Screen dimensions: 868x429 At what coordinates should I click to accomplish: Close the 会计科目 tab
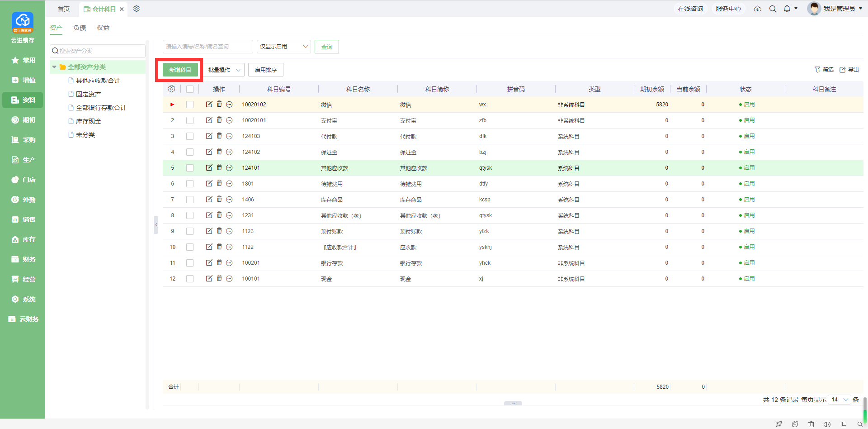pyautogui.click(x=122, y=9)
